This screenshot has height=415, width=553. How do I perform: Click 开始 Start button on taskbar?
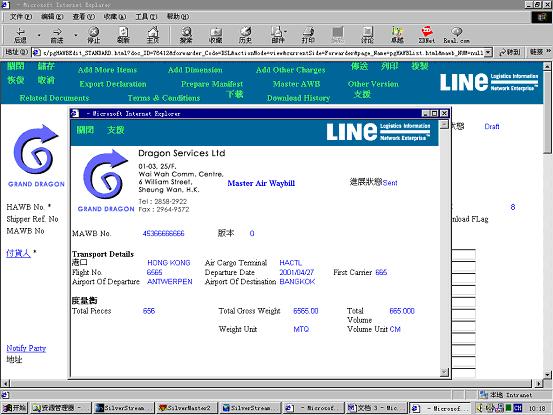[x=14, y=408]
